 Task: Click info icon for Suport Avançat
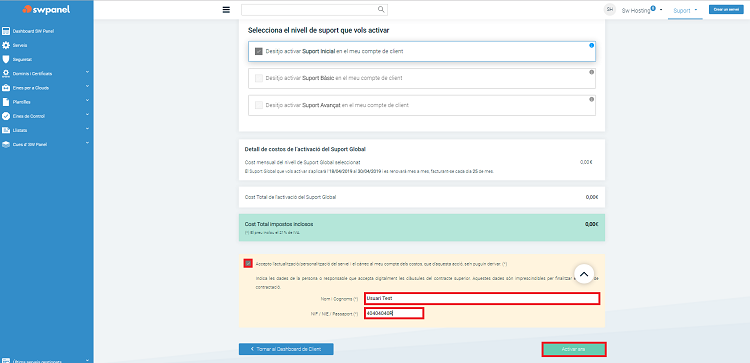tap(591, 99)
